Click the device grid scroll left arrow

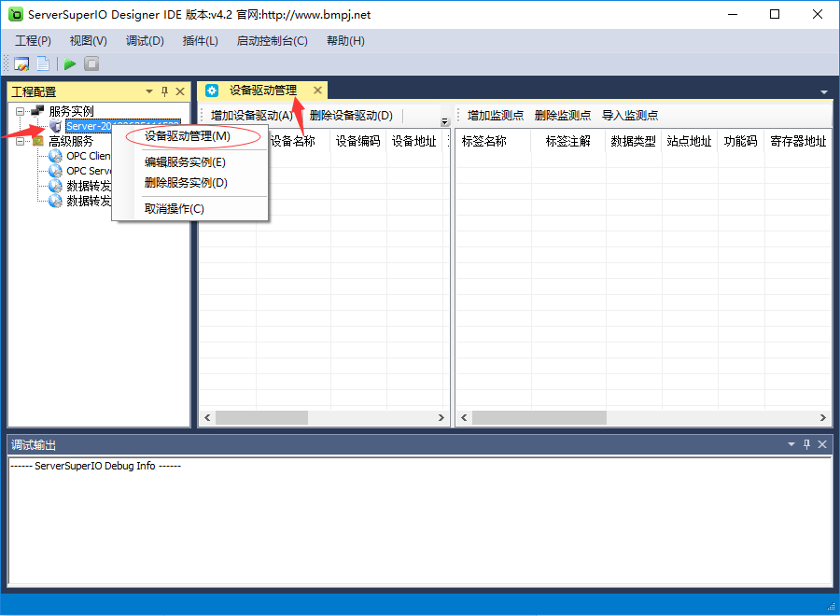click(207, 418)
